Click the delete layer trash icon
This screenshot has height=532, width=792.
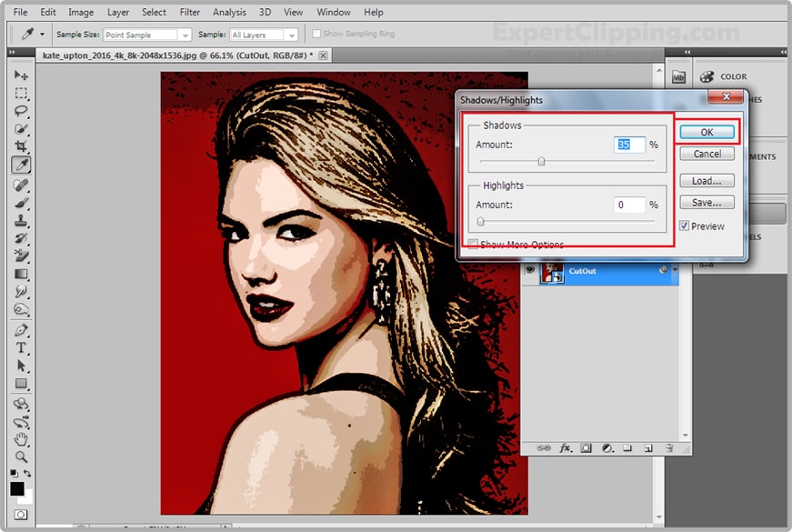[668, 448]
